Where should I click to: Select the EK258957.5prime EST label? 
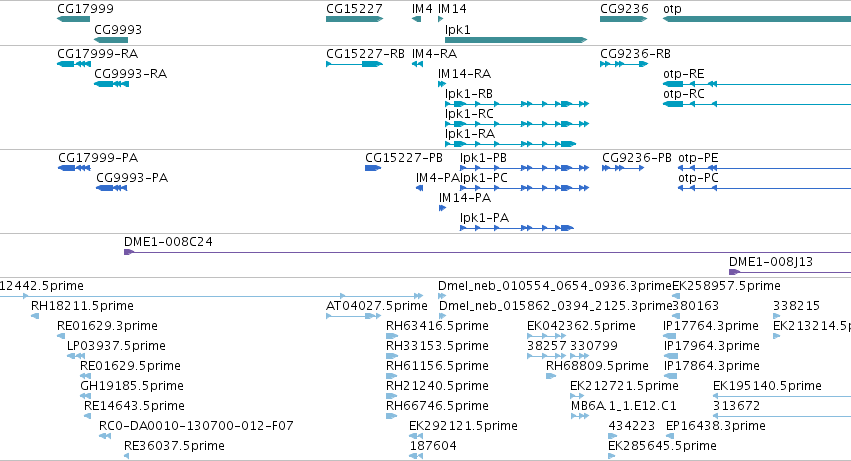tap(726, 286)
